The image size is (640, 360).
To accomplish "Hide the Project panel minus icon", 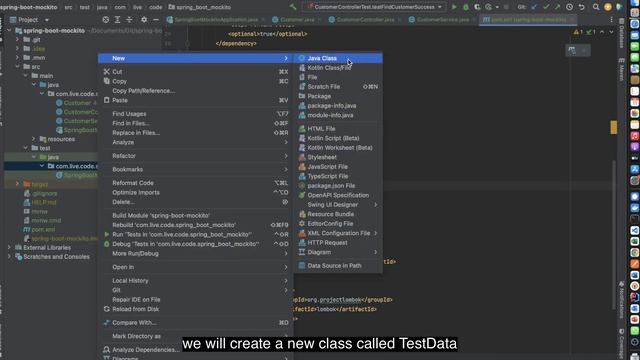I will pyautogui.click(x=156, y=20).
